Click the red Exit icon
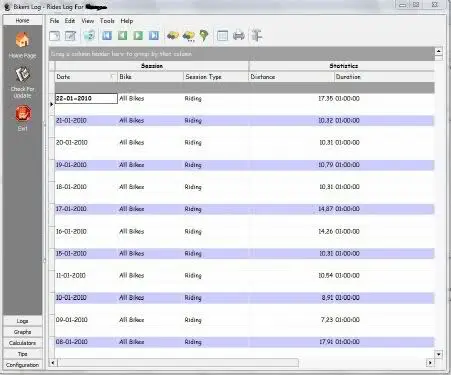This screenshot has height=375, width=451. [23, 114]
